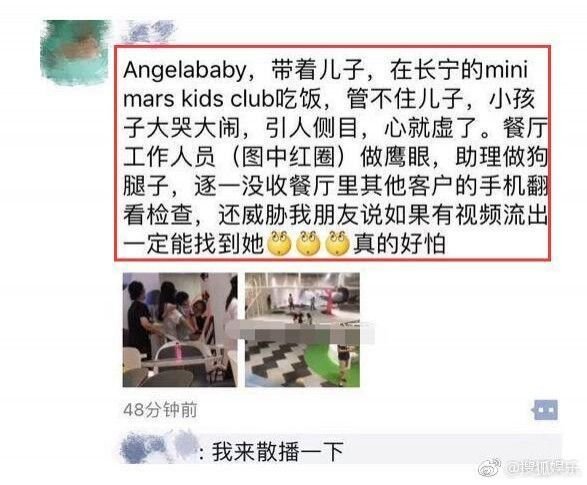Open the two-dot like and comment button
587x485 pixels.
(545, 410)
